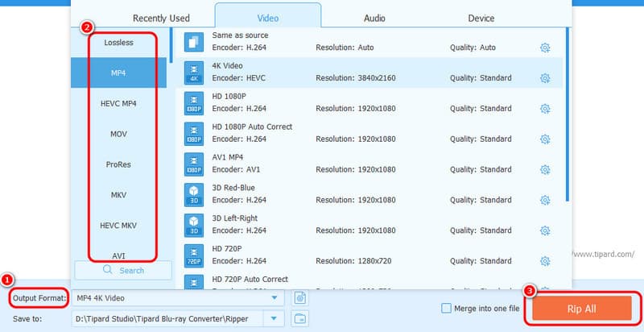Select the MOV format category
The image size is (644, 332).
click(118, 134)
